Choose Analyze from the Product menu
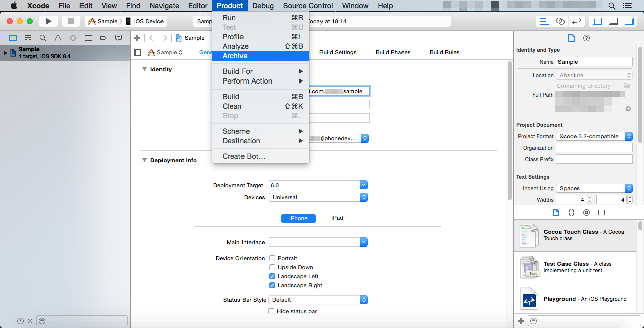The image size is (644, 328). [x=261, y=46]
